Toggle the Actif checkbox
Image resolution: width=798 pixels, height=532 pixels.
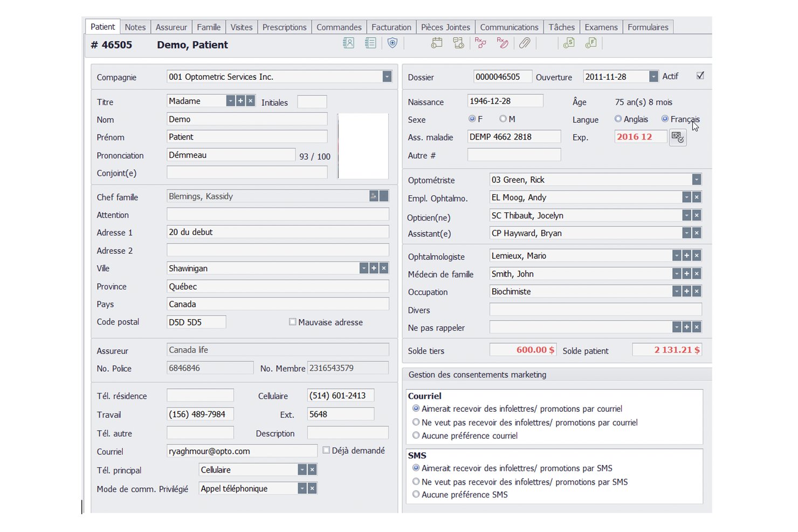pyautogui.click(x=700, y=76)
